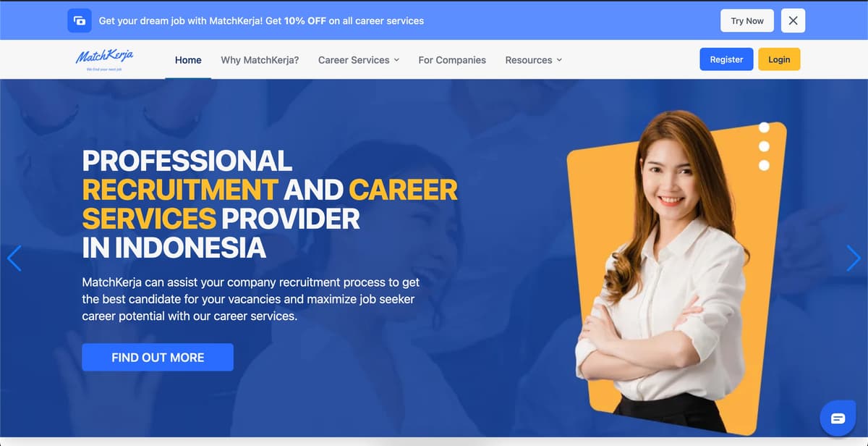Click the FIND OUT MORE button

pos(158,357)
